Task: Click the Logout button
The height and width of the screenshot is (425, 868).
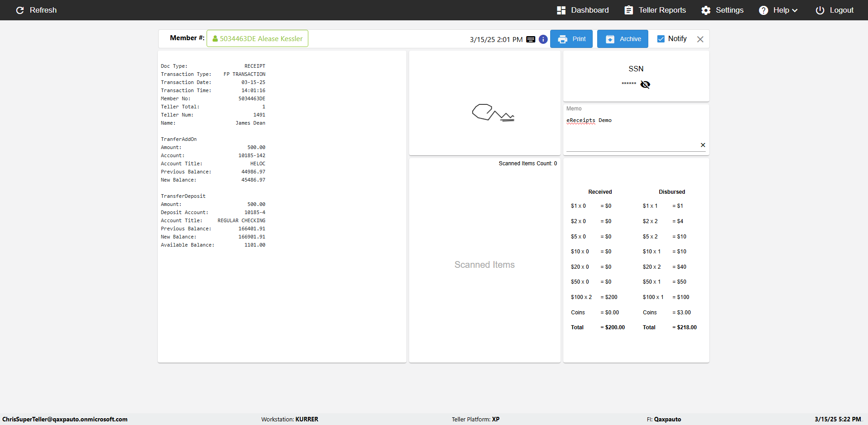Action: click(835, 10)
